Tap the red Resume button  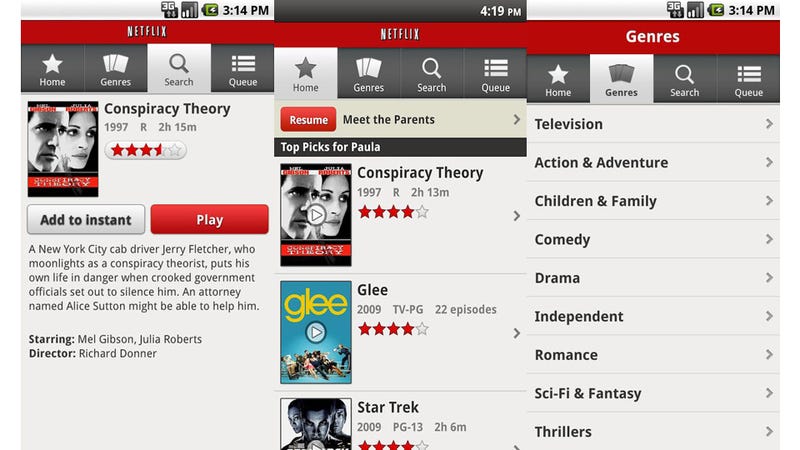[x=308, y=119]
